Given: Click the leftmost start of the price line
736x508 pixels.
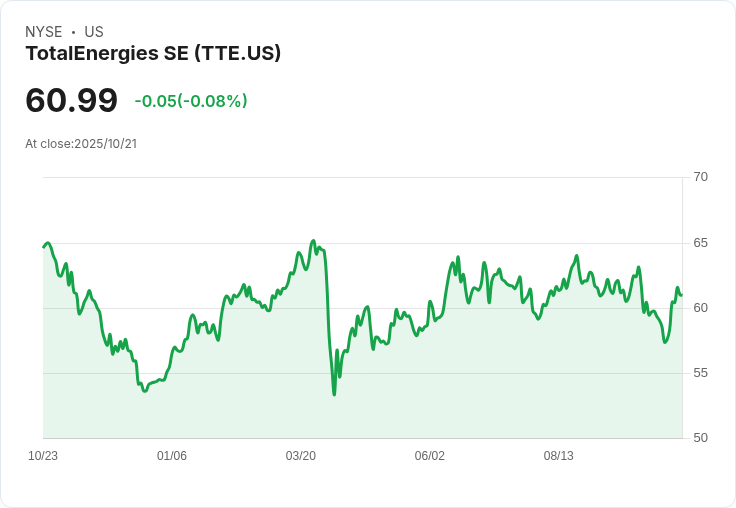Looking at the screenshot, I should coord(44,246).
